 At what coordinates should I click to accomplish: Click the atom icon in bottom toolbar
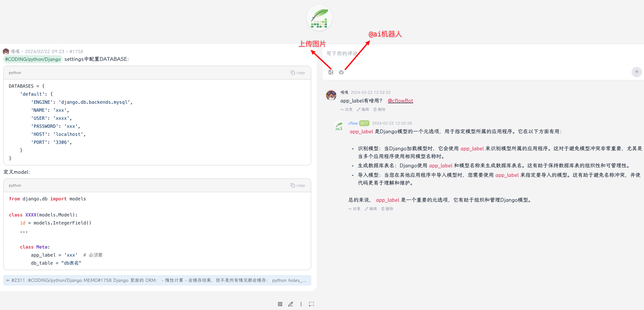pos(280,304)
